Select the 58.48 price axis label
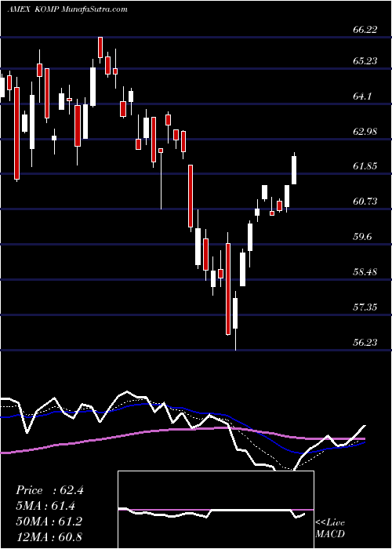Viewport: 392px width, 549px height. 365,271
